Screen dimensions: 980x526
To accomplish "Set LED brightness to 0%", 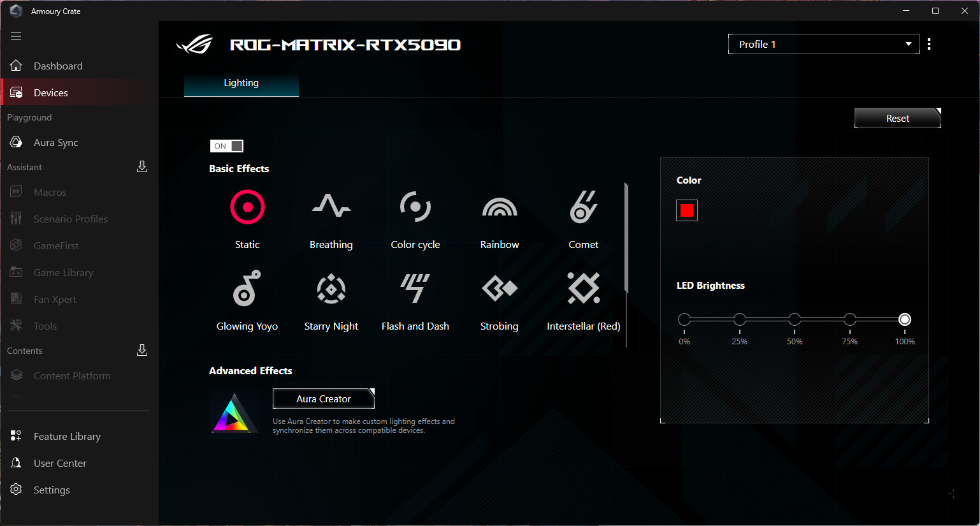I will click(x=684, y=319).
